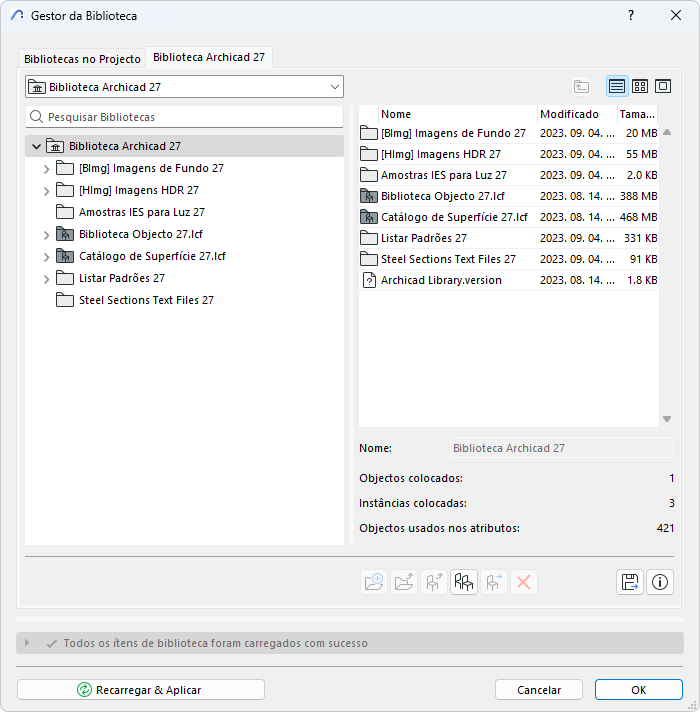
Task: Click Archicad logo in title bar
Action: (17, 15)
